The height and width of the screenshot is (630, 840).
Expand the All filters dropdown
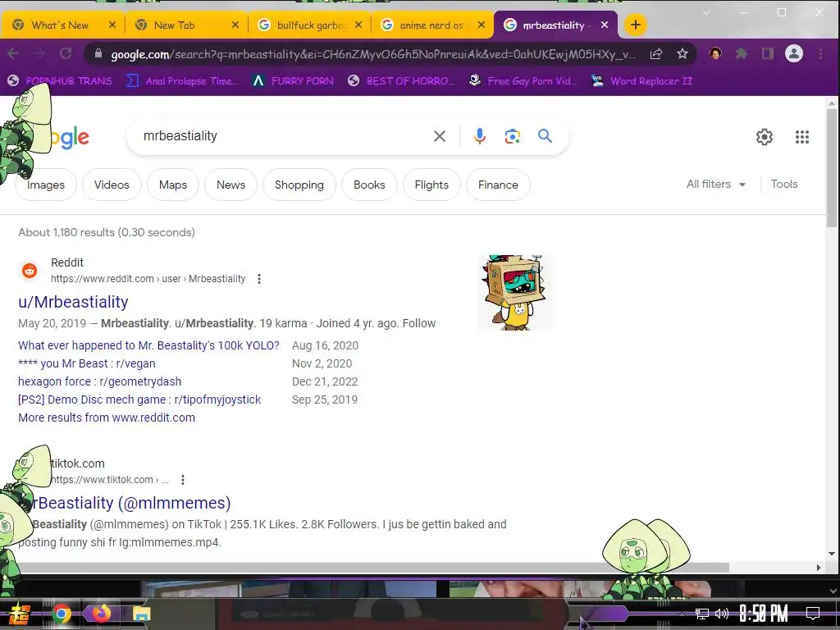(x=715, y=185)
